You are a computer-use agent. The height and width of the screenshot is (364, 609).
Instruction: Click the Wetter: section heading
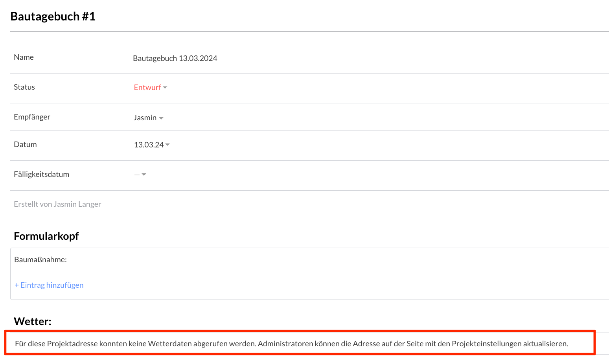tap(33, 322)
